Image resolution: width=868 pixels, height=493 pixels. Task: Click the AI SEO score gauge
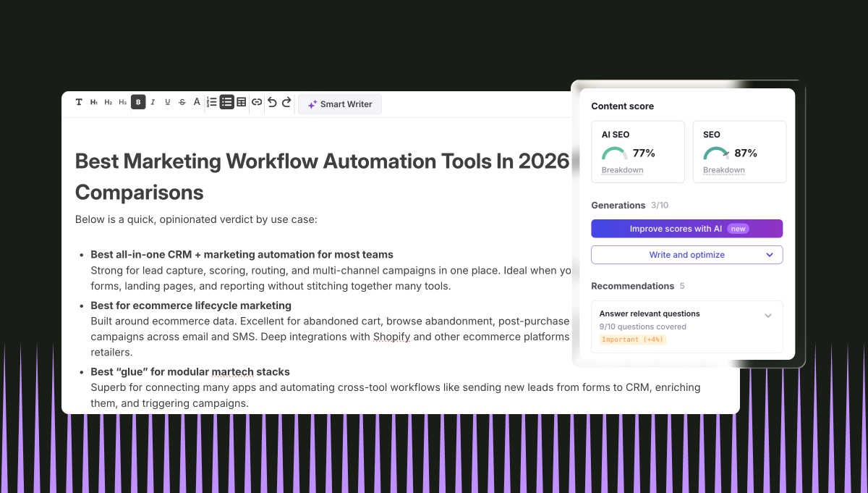[615, 153]
